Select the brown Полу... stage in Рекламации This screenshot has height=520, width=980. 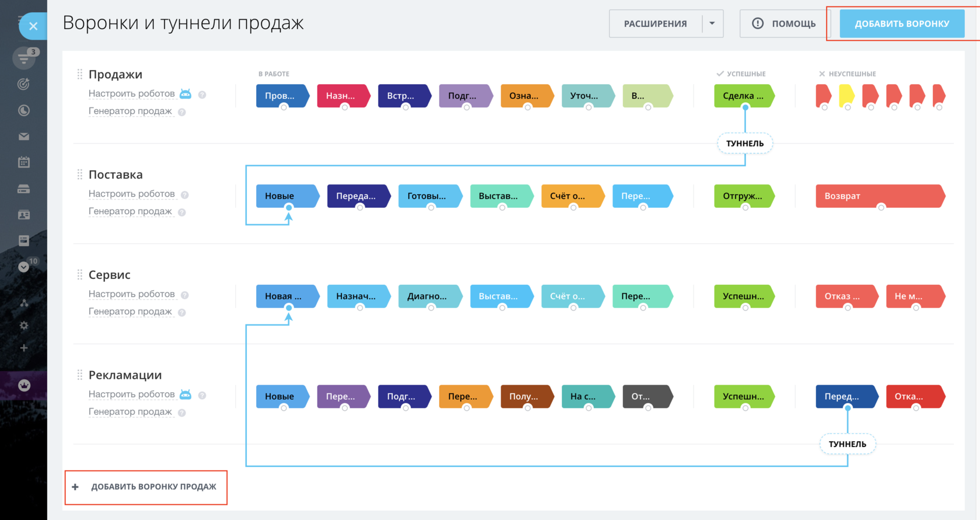point(527,396)
